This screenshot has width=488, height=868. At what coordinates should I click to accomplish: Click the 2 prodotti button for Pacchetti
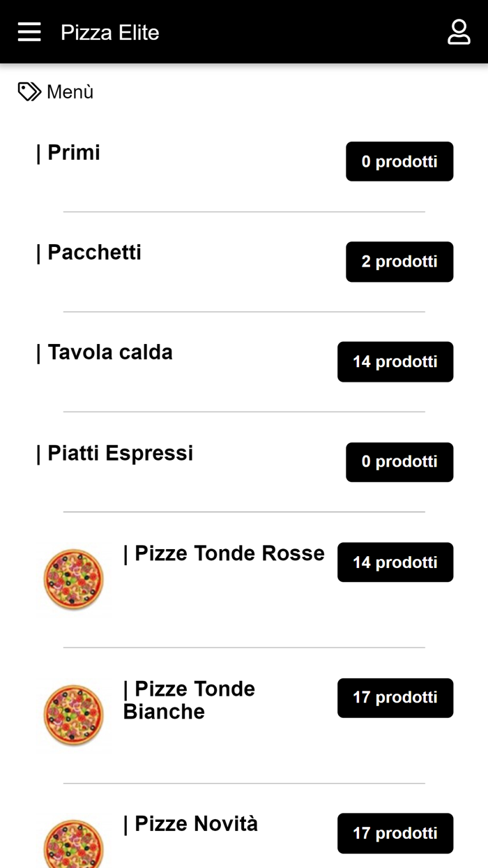tap(399, 262)
